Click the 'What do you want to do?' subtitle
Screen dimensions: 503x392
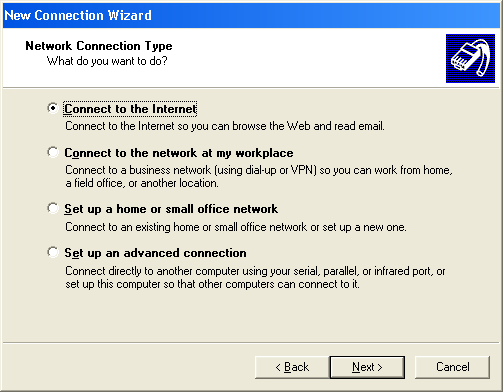coord(107,61)
